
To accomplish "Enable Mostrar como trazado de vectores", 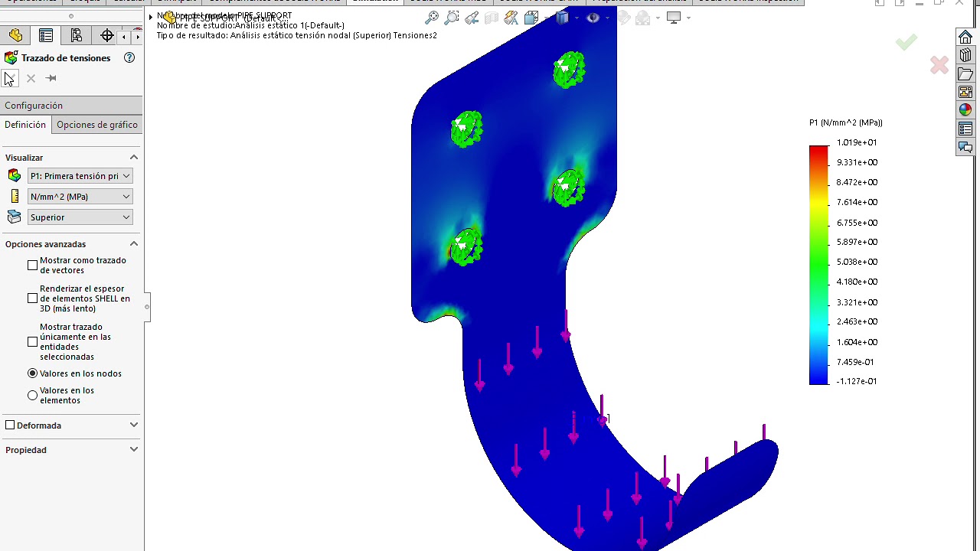I will click(32, 265).
